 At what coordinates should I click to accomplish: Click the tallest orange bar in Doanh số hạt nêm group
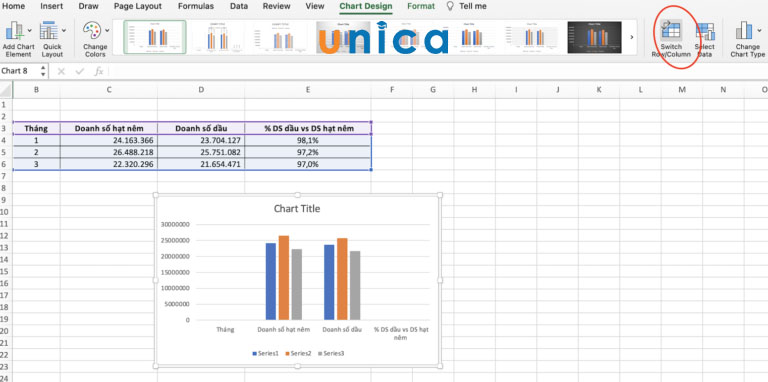(x=284, y=278)
